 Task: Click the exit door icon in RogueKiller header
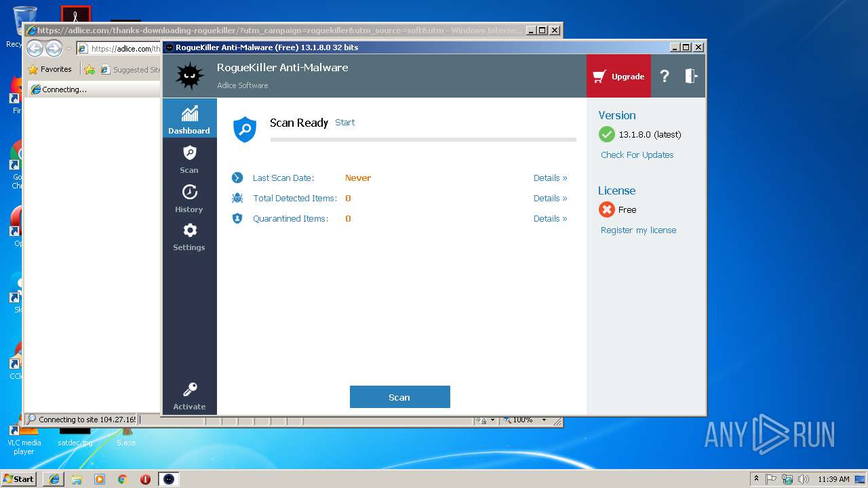pyautogui.click(x=691, y=76)
